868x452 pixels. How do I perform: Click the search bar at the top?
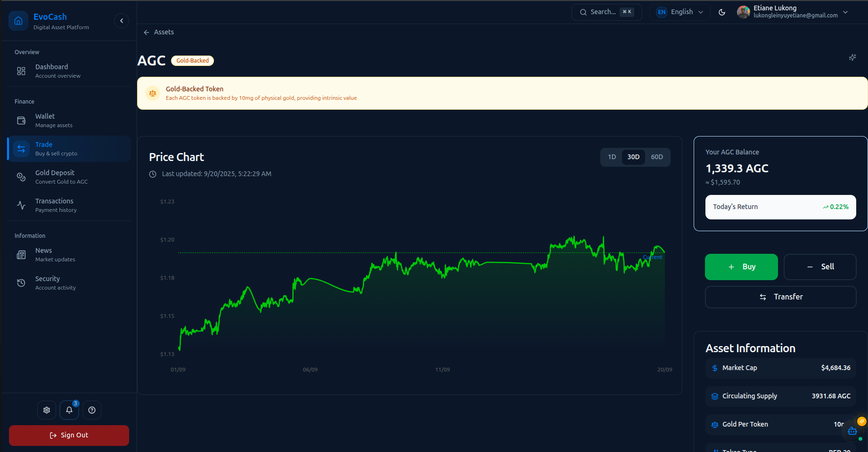point(606,12)
